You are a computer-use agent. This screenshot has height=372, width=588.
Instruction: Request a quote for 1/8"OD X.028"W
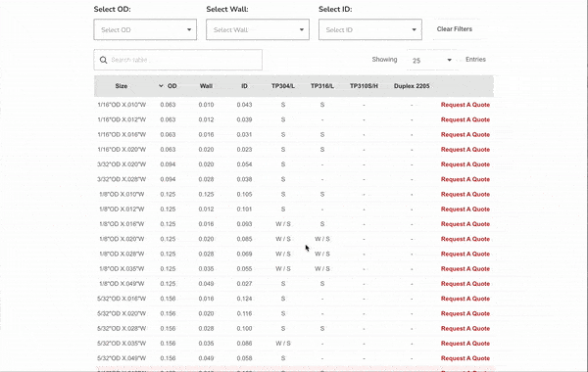coord(465,254)
